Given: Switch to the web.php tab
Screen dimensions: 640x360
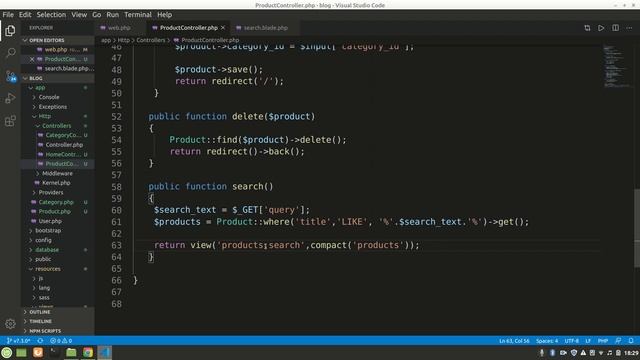Looking at the screenshot, I should click(x=119, y=28).
